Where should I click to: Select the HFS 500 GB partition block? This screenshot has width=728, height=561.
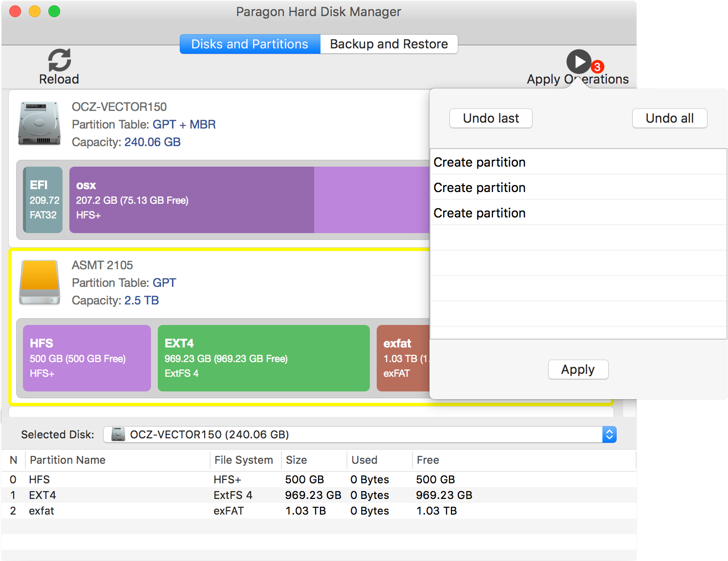[x=87, y=358]
